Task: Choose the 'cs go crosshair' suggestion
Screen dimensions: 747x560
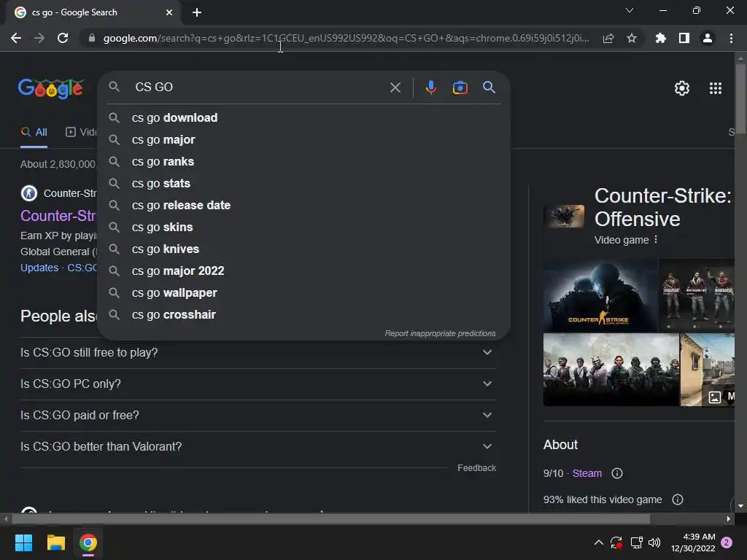Action: click(x=303, y=315)
